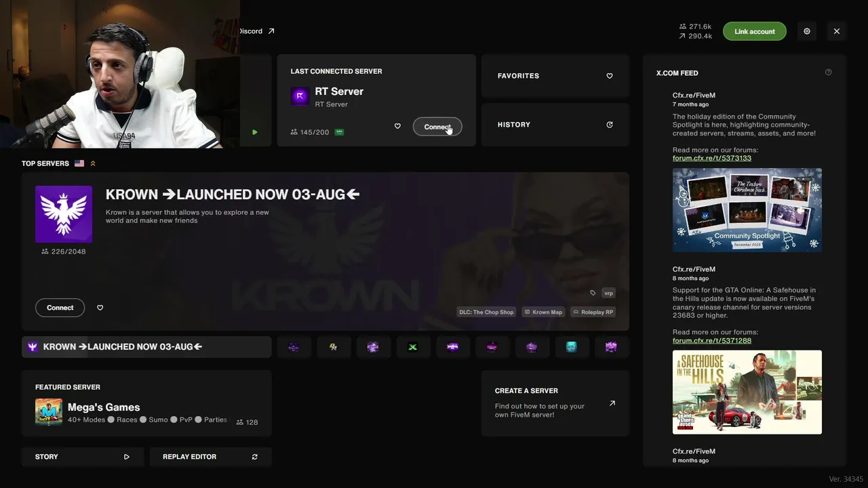This screenshot has height=488, width=868.
Task: Select the teal server icon in carousel
Action: (x=572, y=347)
